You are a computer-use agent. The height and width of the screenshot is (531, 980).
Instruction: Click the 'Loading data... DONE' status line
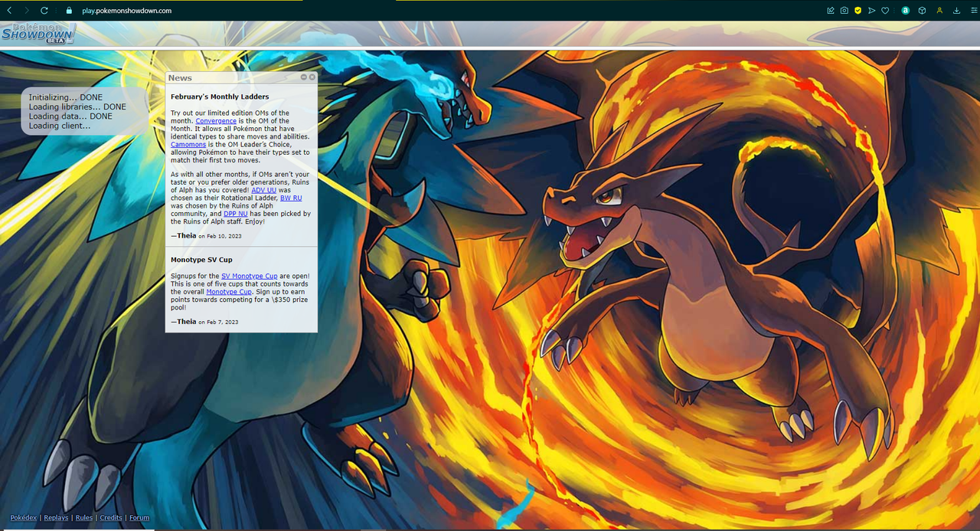(x=70, y=116)
